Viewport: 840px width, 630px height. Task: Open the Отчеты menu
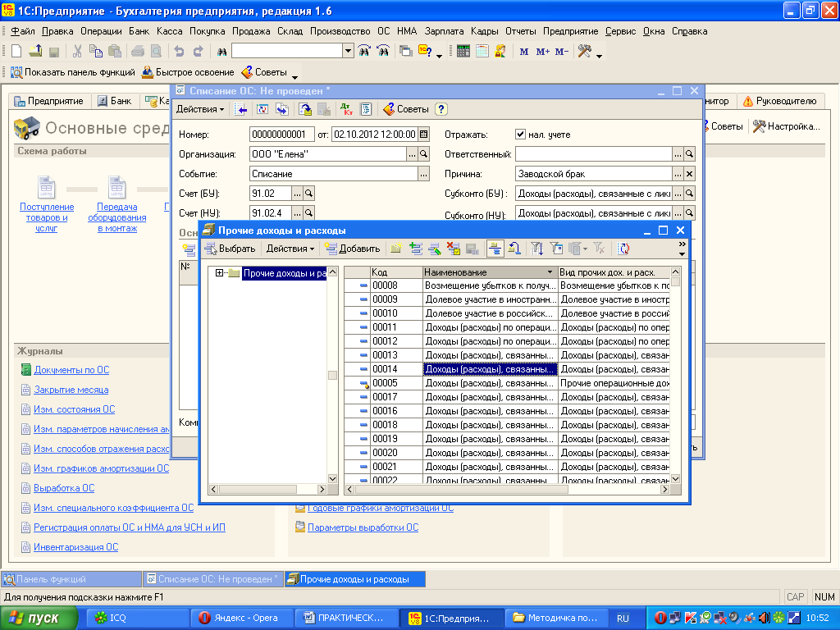coord(521,31)
